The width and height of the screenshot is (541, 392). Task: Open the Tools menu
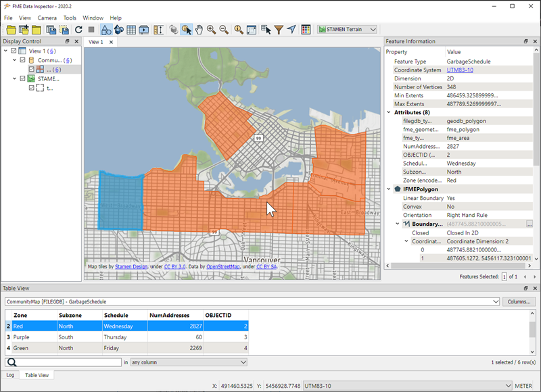[x=70, y=18]
